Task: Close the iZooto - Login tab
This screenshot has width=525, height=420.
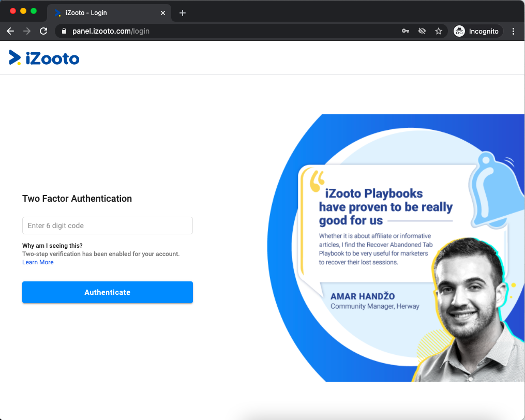Action: (x=163, y=13)
